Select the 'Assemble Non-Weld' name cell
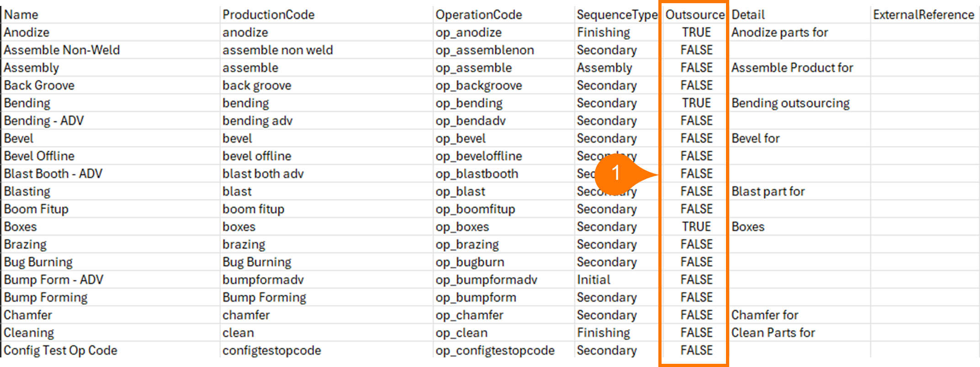 62,50
